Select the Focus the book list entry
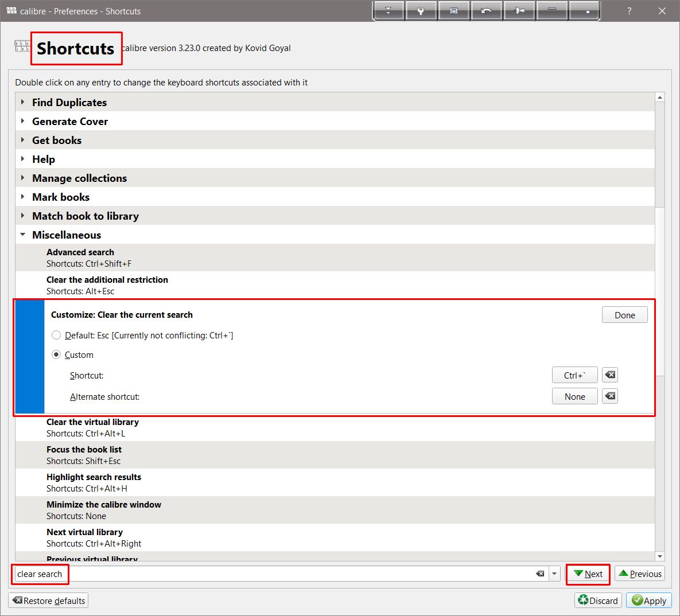The width and height of the screenshot is (680, 616). tap(335, 455)
